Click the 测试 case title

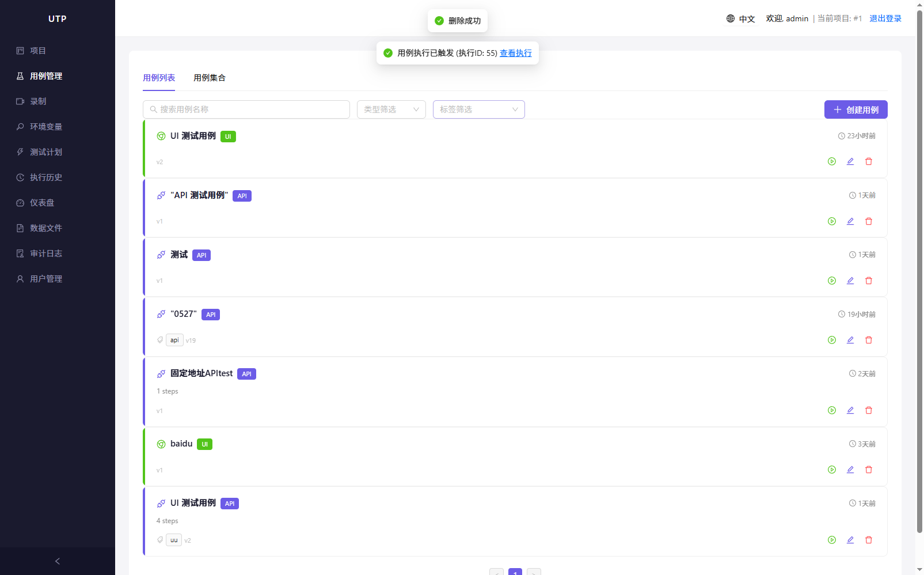point(179,255)
